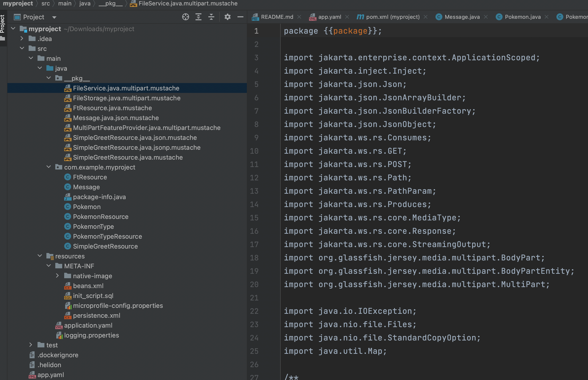The height and width of the screenshot is (380, 588).
Task: Click the Collapse All icon in Project toolbar
Action: click(x=212, y=17)
